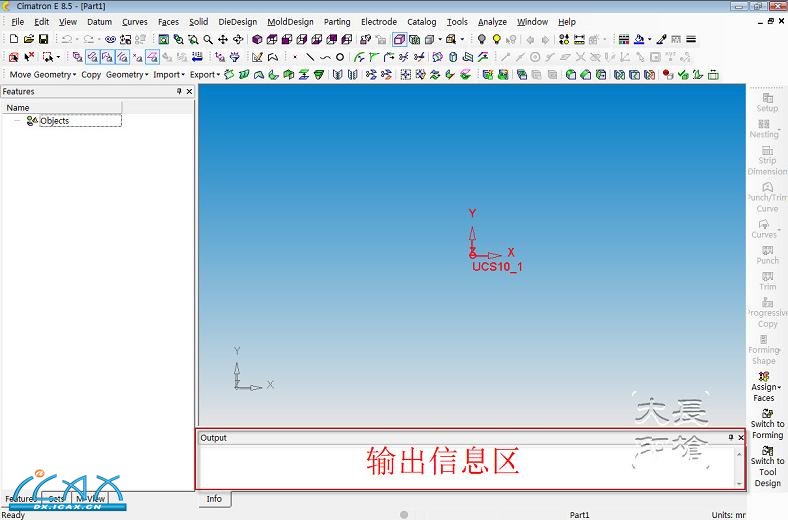Open the selection mode dropdown arrow
The height and width of the screenshot is (520, 788).
pos(58,57)
